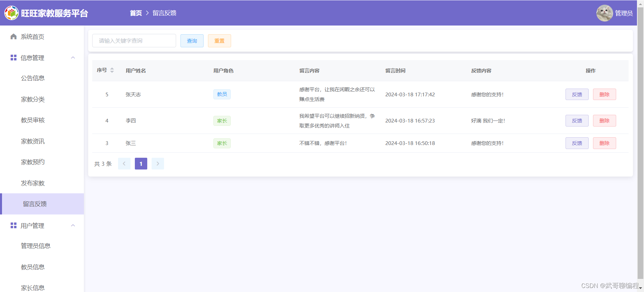Click the home icon beside 系统首页
The image size is (644, 292).
point(13,37)
